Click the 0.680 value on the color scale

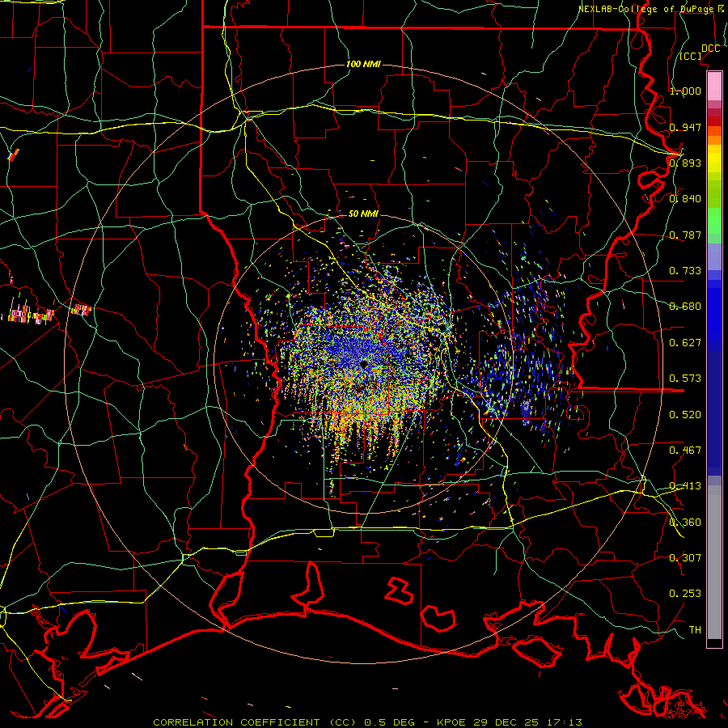pyautogui.click(x=685, y=307)
